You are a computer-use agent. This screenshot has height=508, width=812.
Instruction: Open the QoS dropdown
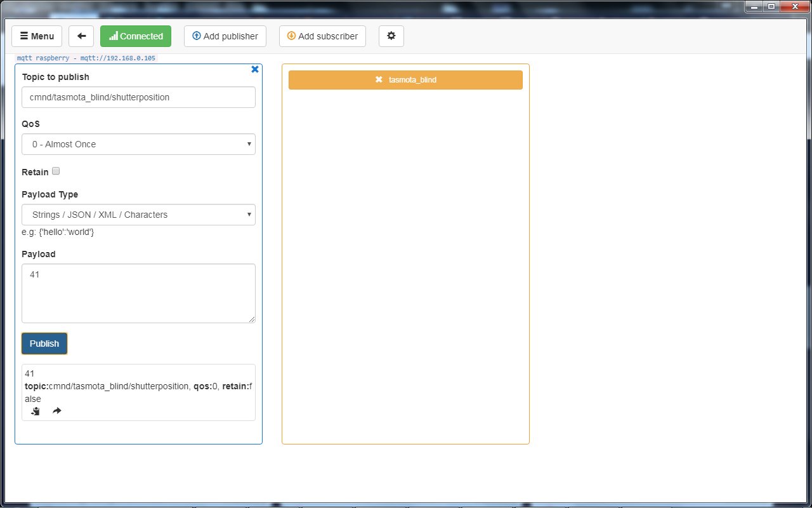[x=138, y=144]
